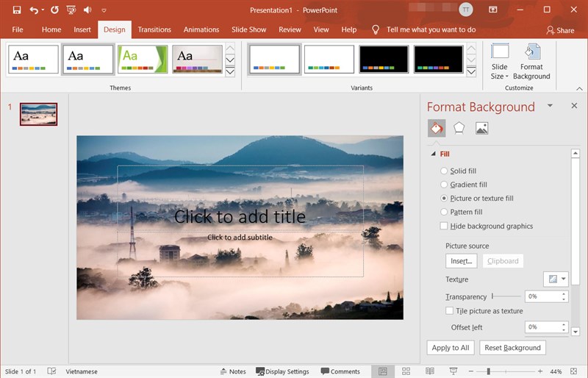Click Format Background ribbon button
588x378 pixels.
point(531,62)
